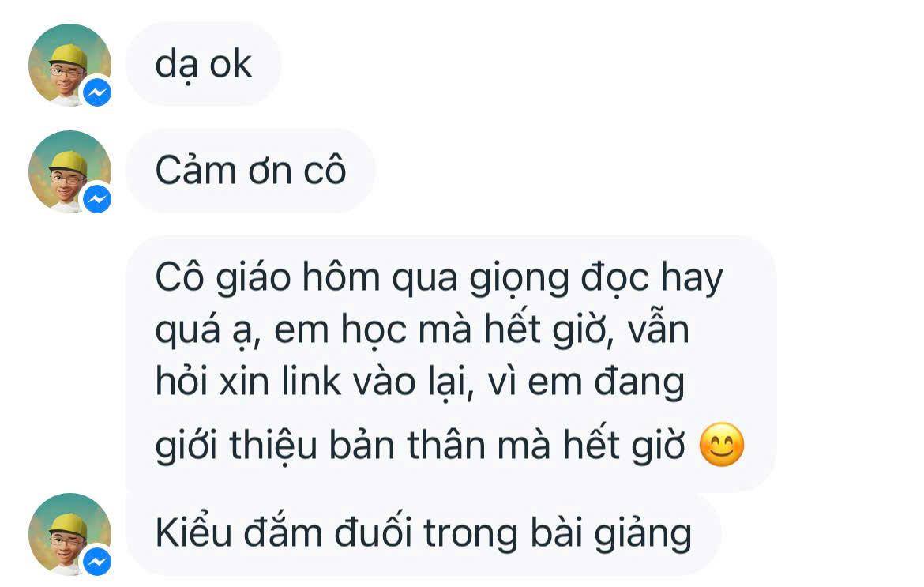Click Messenger badge on the bottom avatar
924x587 pixels.
point(97,562)
